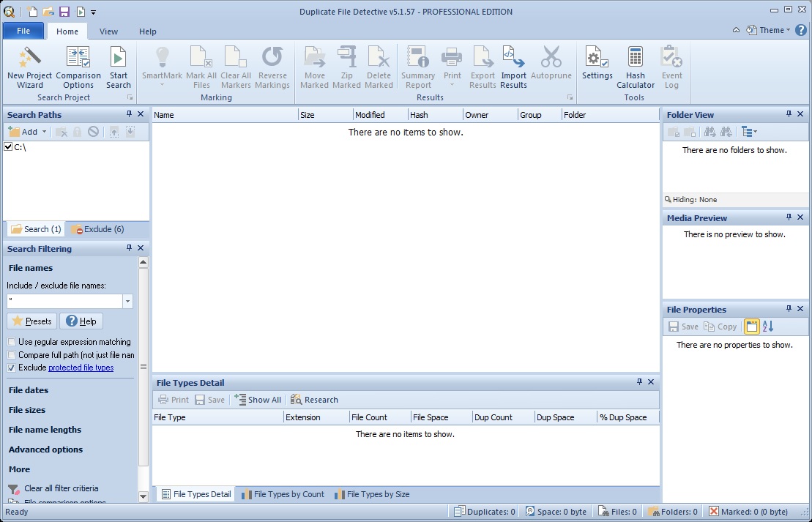Open the File menu tab
Image resolution: width=812 pixels, height=522 pixels.
tap(23, 31)
